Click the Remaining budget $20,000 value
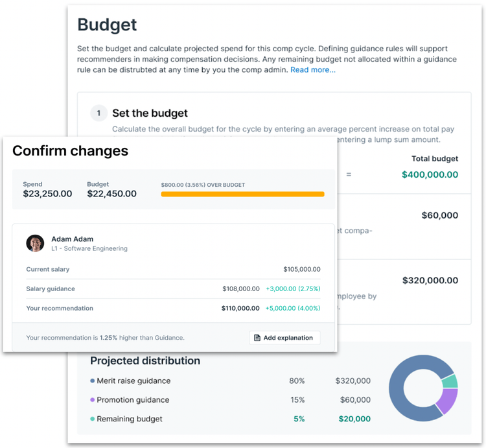This screenshot has height=448, width=486. tap(354, 419)
